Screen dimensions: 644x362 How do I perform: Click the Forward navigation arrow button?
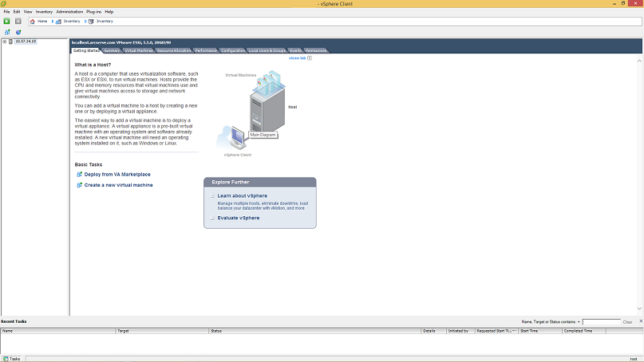click(18, 21)
